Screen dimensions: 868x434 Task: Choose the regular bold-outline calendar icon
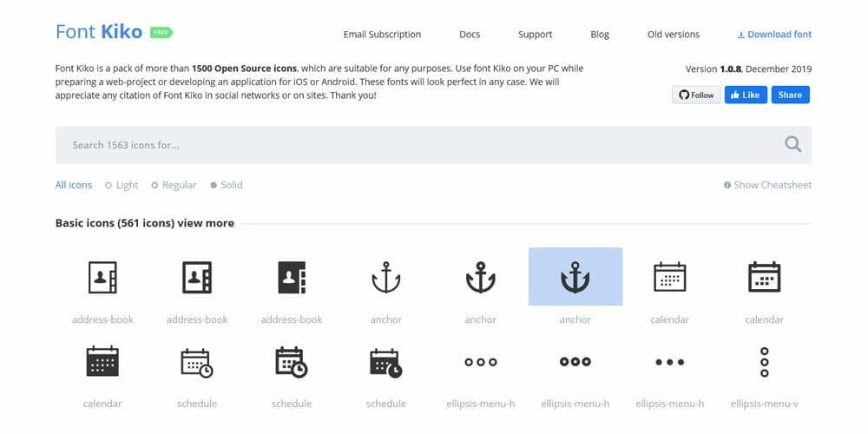pyautogui.click(x=765, y=277)
